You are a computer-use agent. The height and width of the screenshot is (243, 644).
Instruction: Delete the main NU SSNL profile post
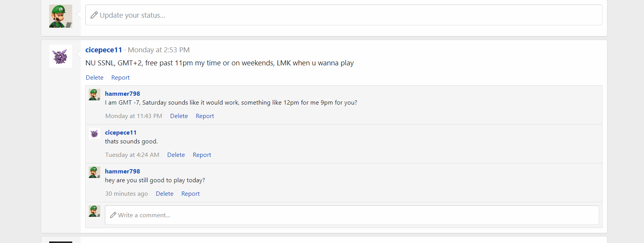95,77
